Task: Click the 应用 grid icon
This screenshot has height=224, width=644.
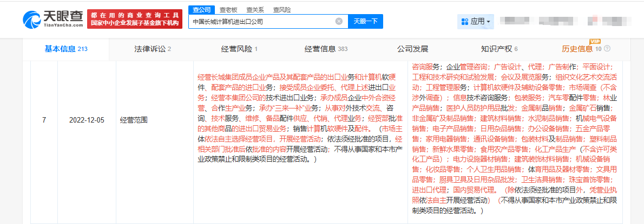Action: pyautogui.click(x=465, y=21)
